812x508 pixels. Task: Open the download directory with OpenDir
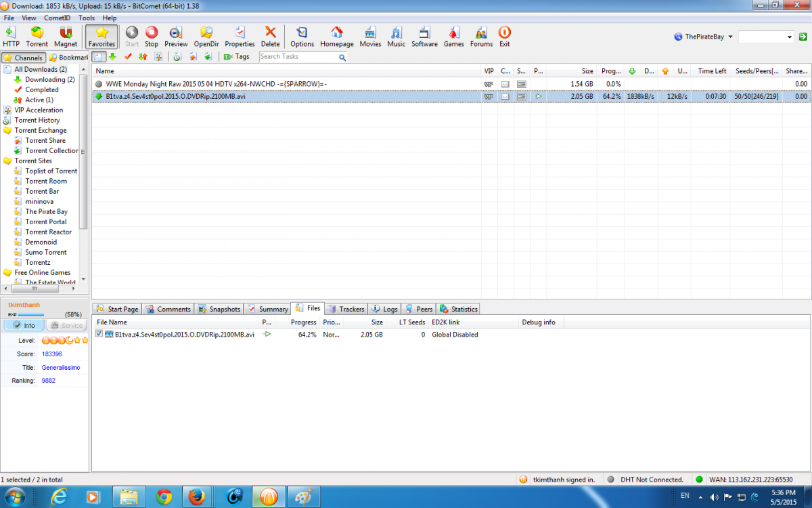click(x=206, y=36)
